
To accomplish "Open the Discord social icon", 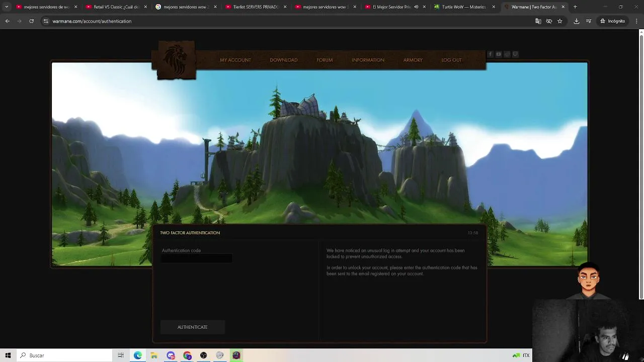I will pyautogui.click(x=507, y=54).
